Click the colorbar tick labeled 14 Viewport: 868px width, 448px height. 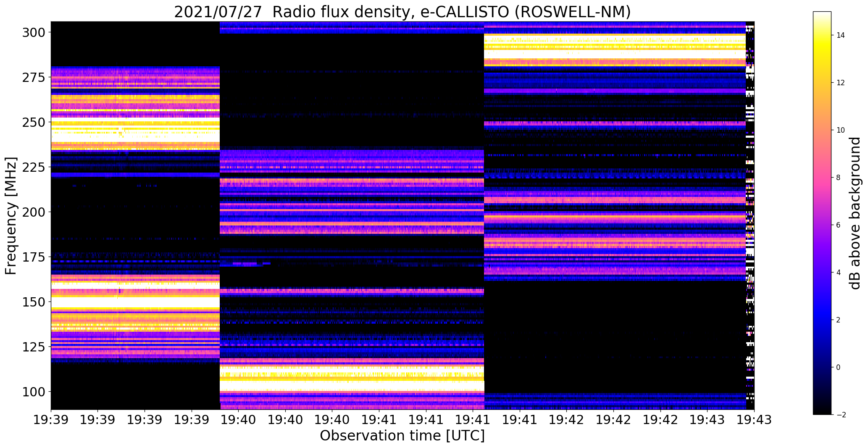point(841,35)
